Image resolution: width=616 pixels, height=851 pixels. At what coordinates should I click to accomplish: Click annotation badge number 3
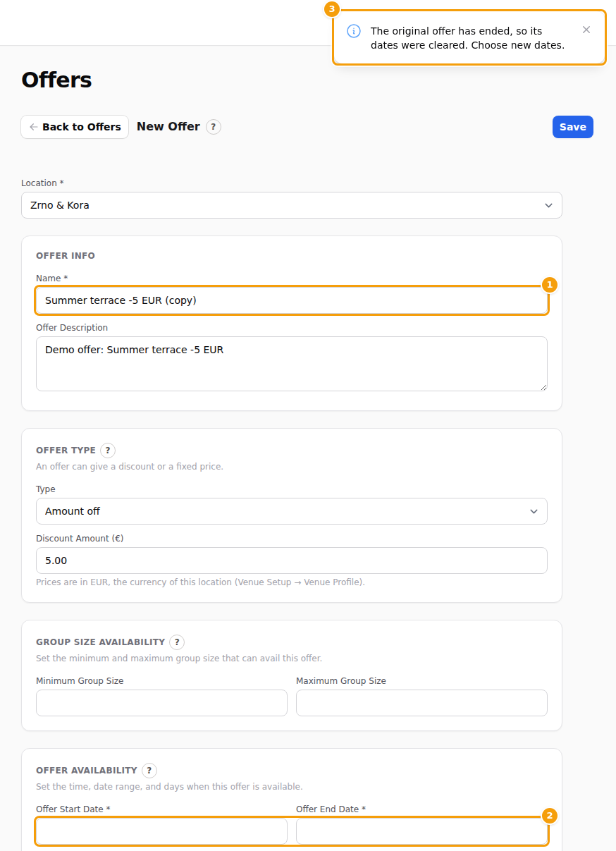coord(331,9)
